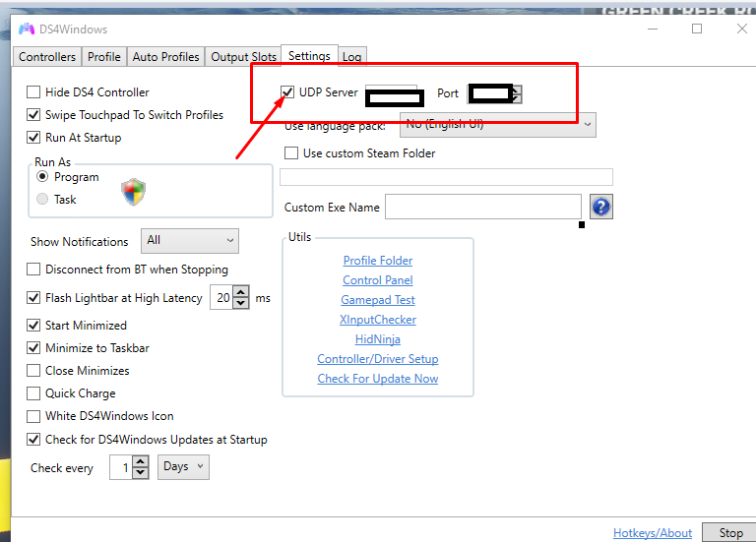Open Controller/Driver Setup link
Screen dimensions: 756x542
(x=378, y=359)
